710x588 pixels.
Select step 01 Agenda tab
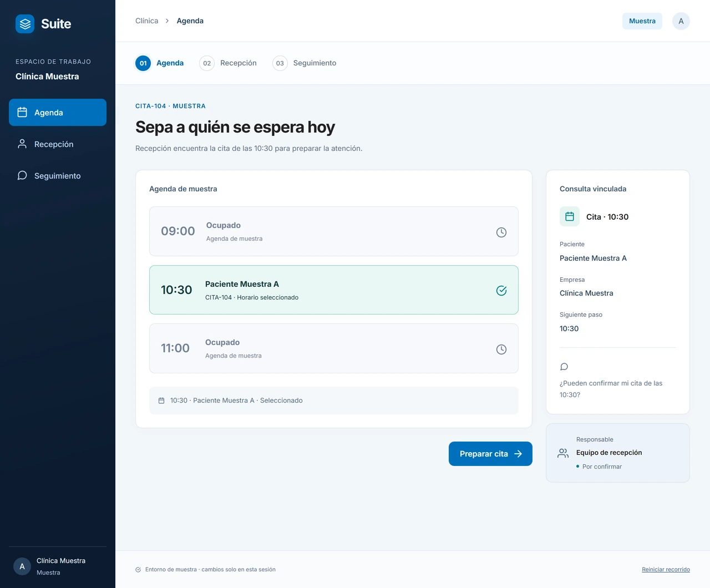coord(160,63)
